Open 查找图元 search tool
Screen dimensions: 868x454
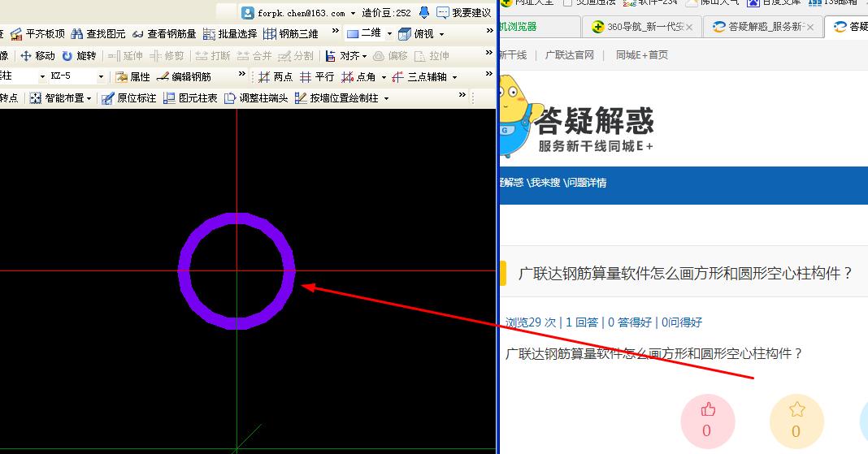pos(98,34)
